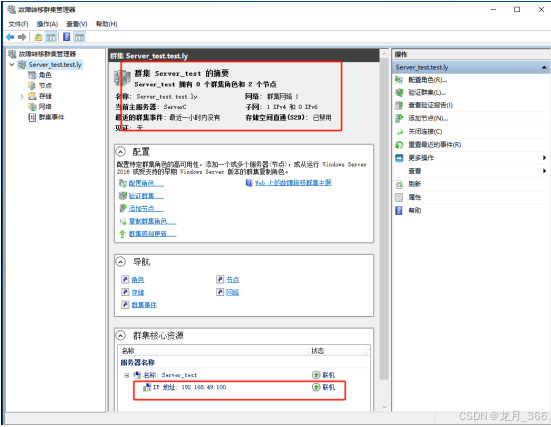551x427 pixels.
Task: Click the Back arrow toolbar icon
Action: pos(10,37)
